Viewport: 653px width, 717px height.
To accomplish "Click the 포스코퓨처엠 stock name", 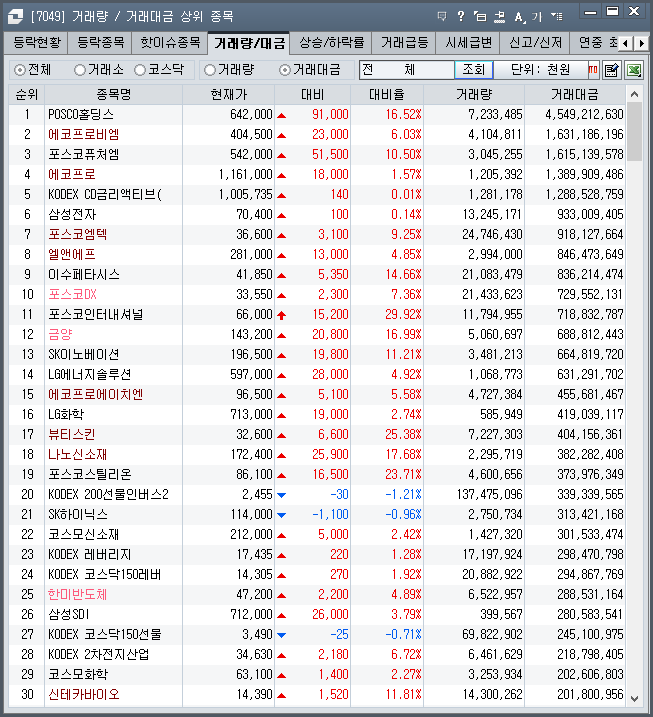I will point(84,155).
